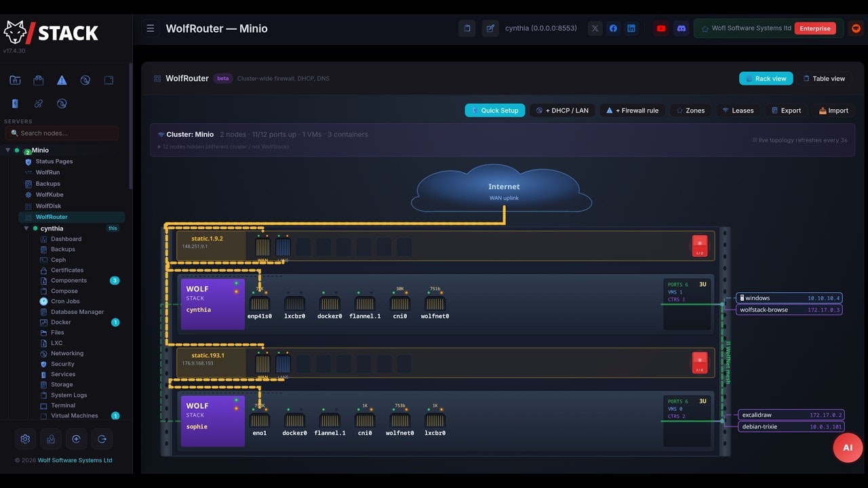The width and height of the screenshot is (868, 488).
Task: Click the logout arrow icon at sidebar bottom
Action: click(102, 439)
